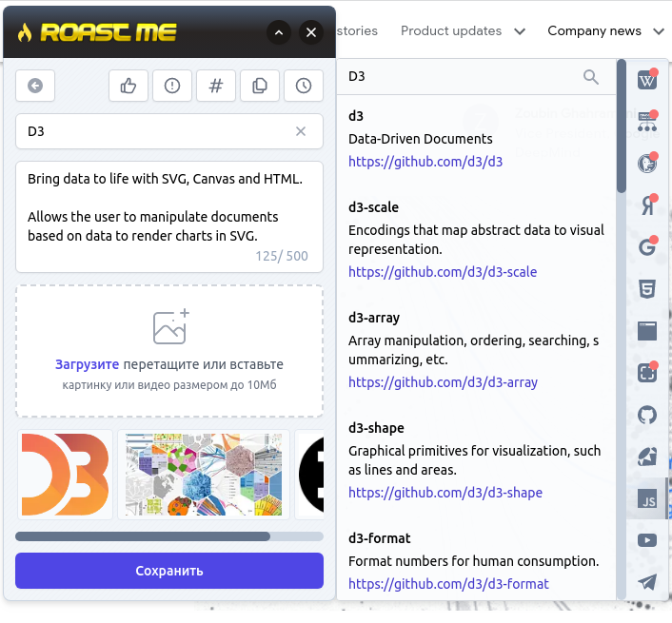Click the hashtag tags icon
The image size is (672, 623).
pyautogui.click(x=216, y=86)
